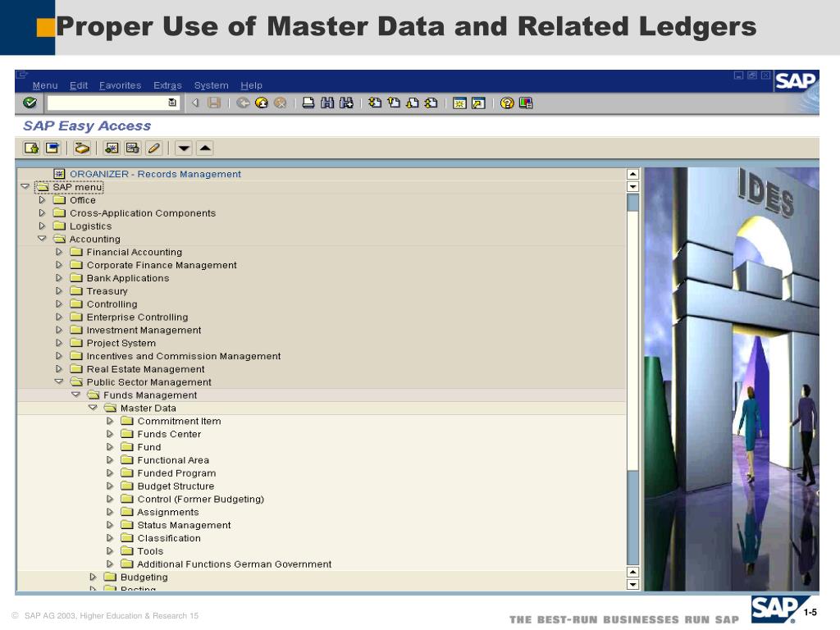This screenshot has width=840, height=630.
Task: Click the Cancel icon in standard toolbar
Action: [x=281, y=103]
